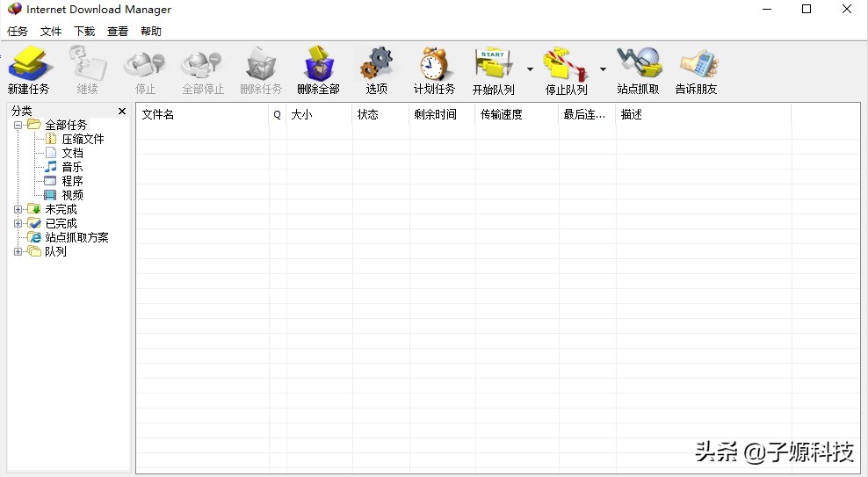Viewport: 868px width, 477px height.
Task: Sort by the 传输速度 column header
Action: pos(517,114)
